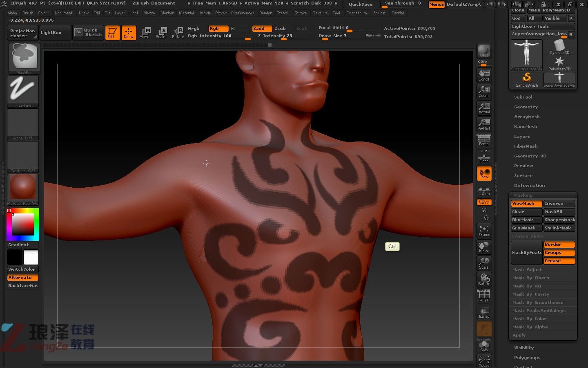The image size is (588, 368).
Task: Activate Edit mode button
Action: pos(112,33)
